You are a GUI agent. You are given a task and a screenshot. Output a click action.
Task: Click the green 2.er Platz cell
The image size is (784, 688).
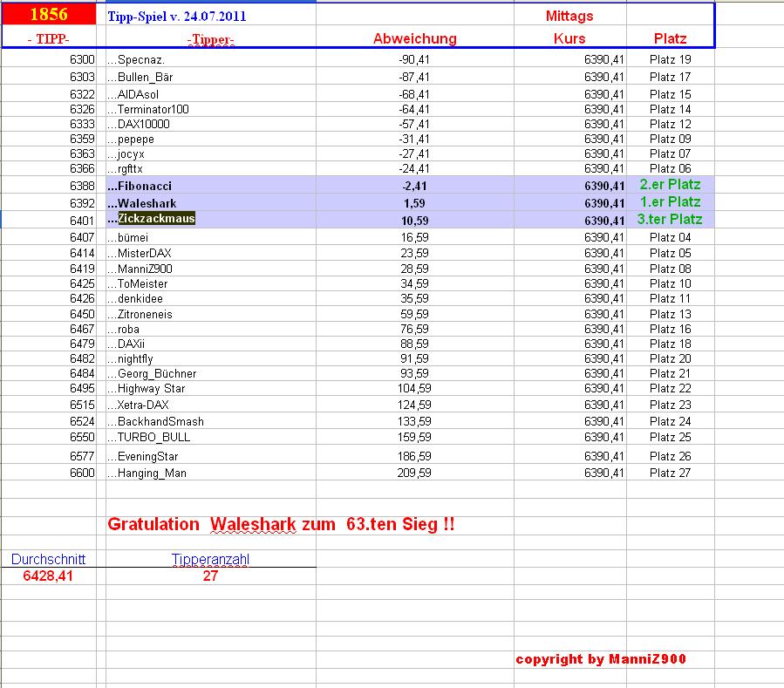point(670,185)
